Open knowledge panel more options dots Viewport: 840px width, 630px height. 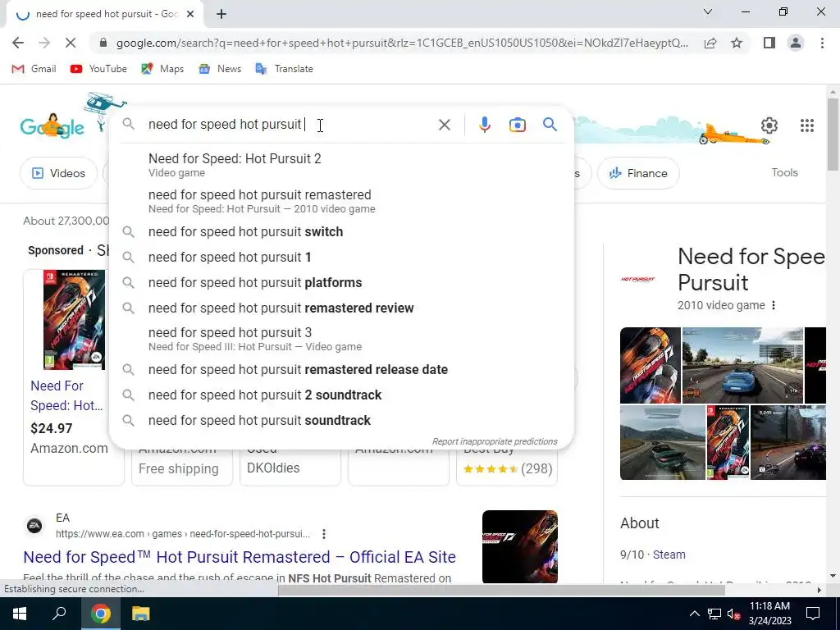(773, 305)
